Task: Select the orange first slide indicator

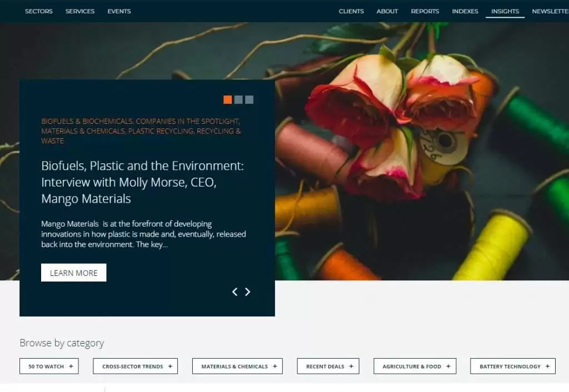Action: click(x=227, y=100)
